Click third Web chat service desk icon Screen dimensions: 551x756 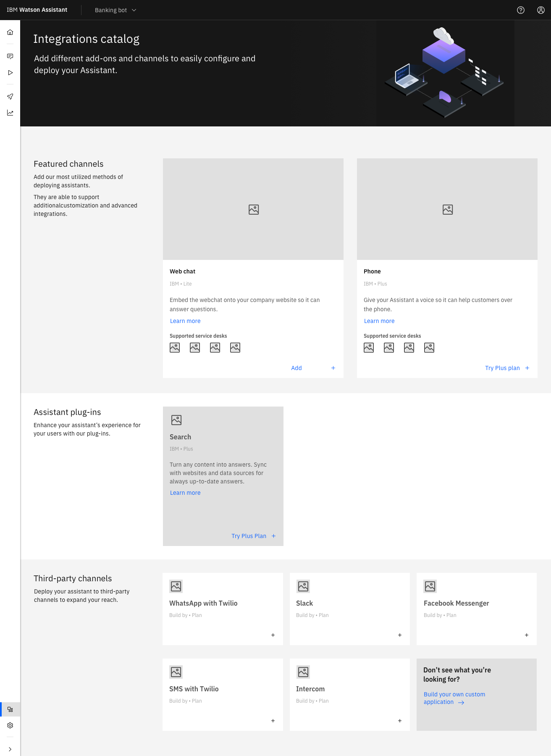(215, 348)
